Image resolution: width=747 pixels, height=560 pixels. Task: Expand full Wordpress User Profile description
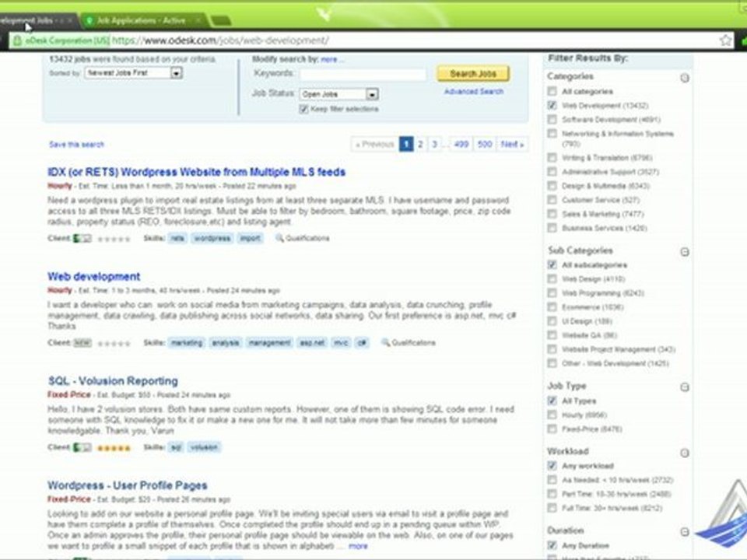pos(358,546)
